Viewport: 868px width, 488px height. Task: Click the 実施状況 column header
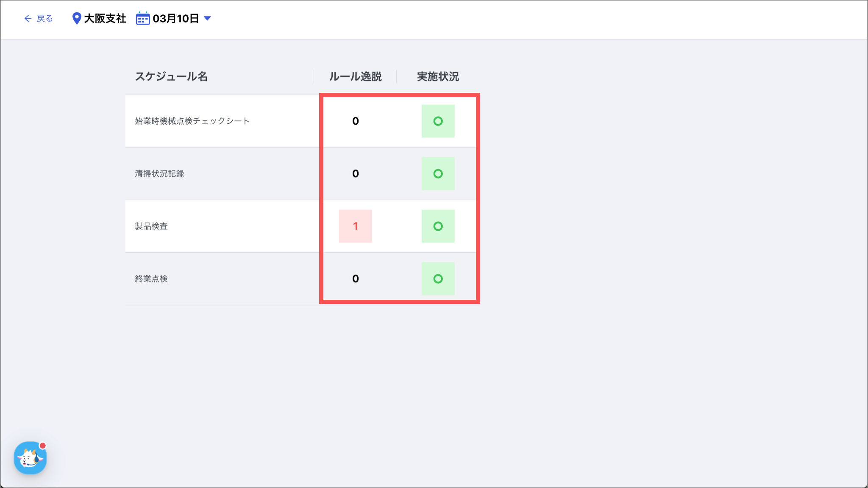pyautogui.click(x=438, y=77)
